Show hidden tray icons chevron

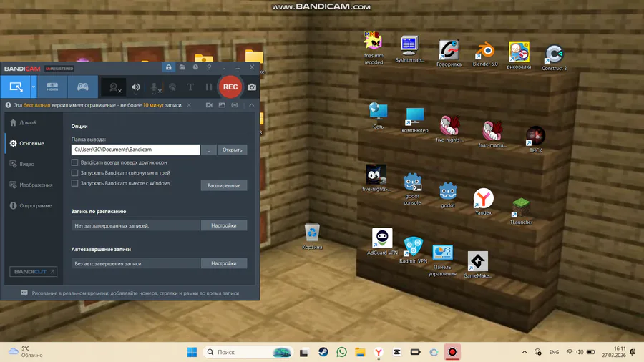tap(525, 352)
